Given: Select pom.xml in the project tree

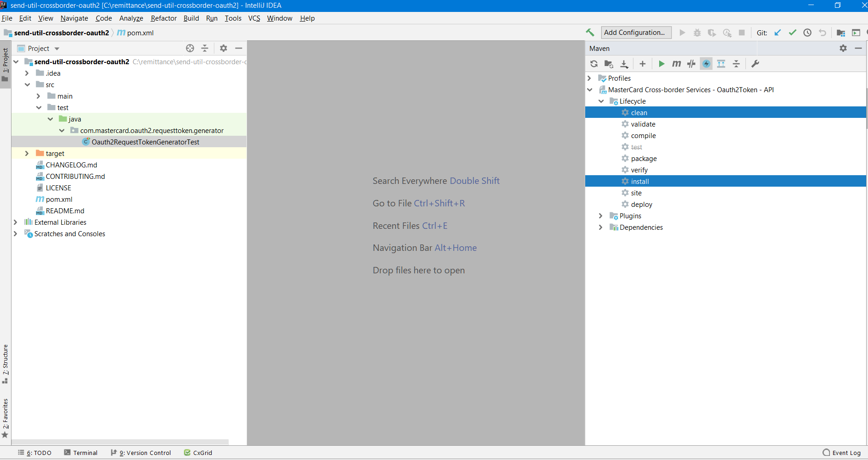Looking at the screenshot, I should [59, 200].
